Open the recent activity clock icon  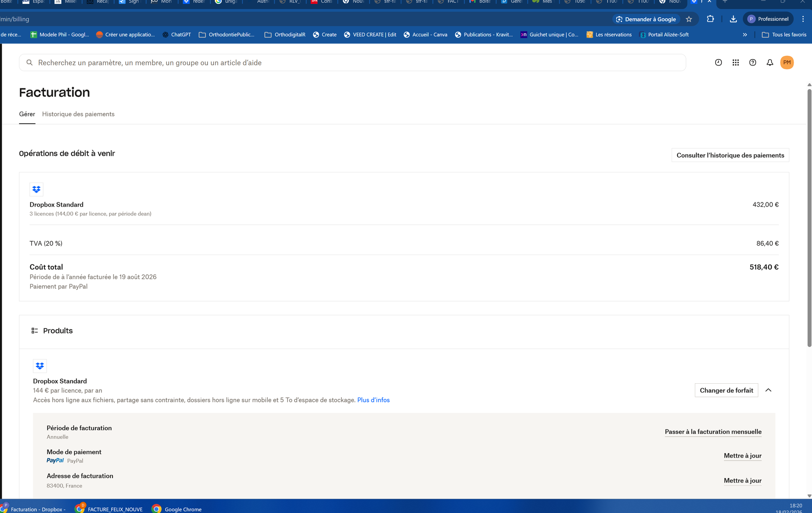pos(718,63)
